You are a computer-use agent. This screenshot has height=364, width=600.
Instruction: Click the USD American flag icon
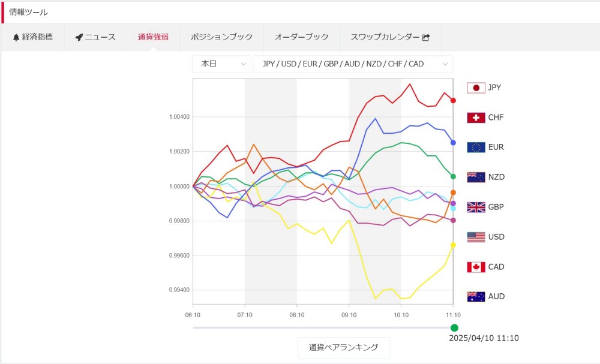(476, 237)
